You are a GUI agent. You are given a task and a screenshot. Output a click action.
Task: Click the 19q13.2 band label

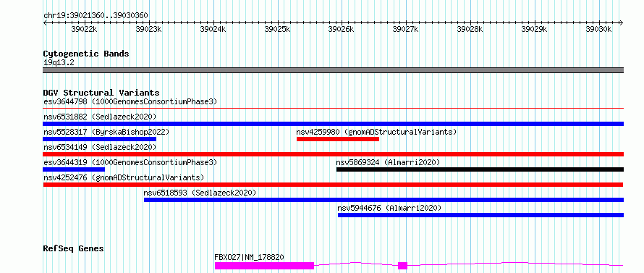click(x=59, y=63)
